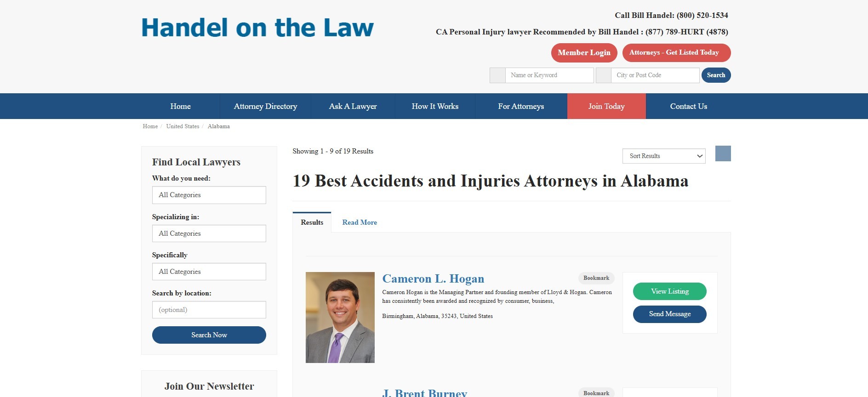Viewport: 868px width, 397px height.
Task: Click the icon box beside City or Post Code field
Action: [604, 75]
